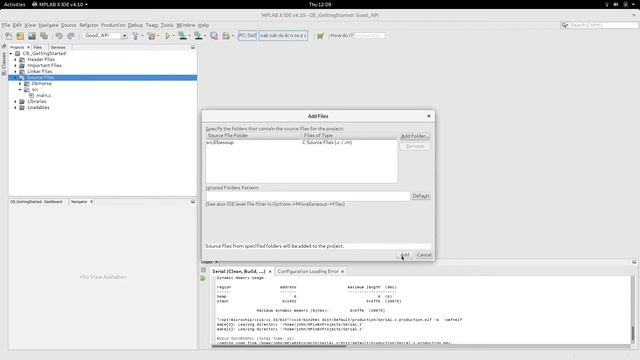Click the Redo toolbar icon

coord(71,36)
